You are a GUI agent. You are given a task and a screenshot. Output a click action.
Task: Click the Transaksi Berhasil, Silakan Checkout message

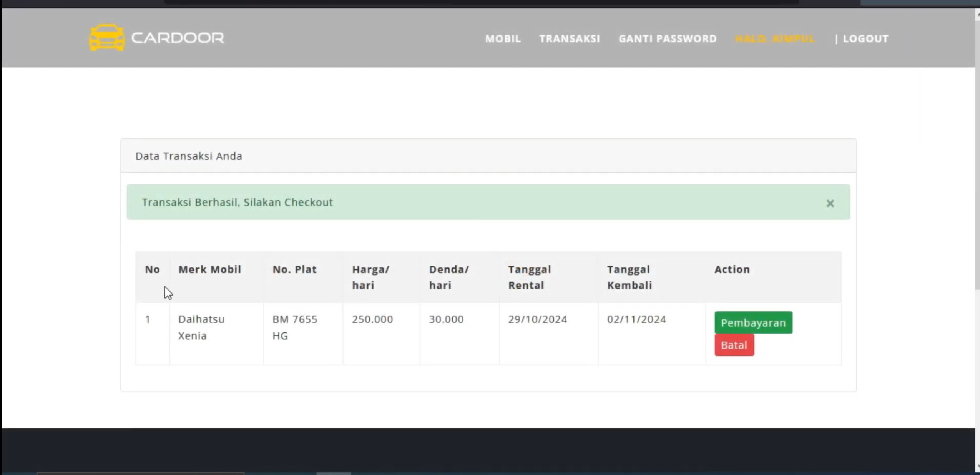tap(237, 202)
